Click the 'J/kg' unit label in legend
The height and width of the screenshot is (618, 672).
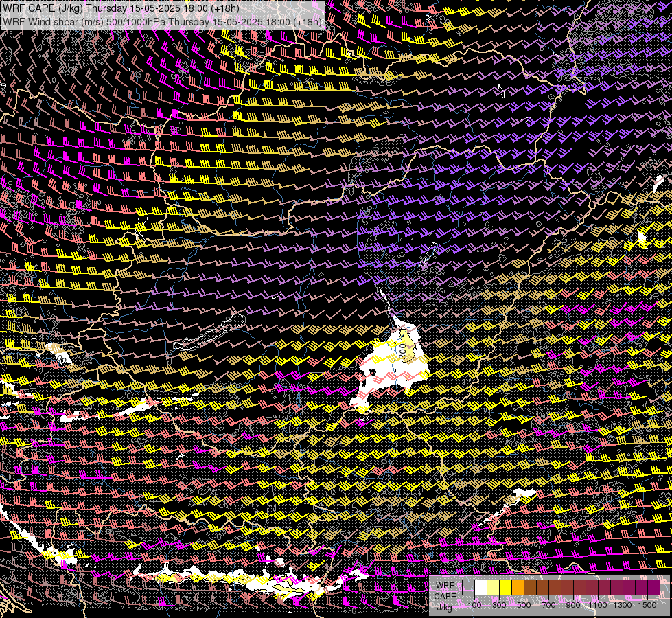coord(444,608)
